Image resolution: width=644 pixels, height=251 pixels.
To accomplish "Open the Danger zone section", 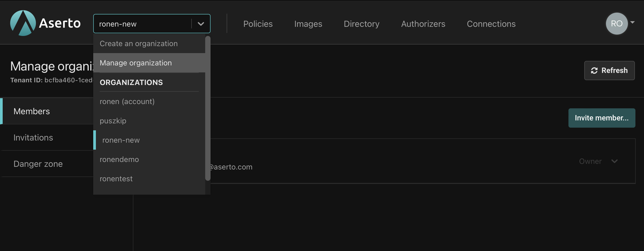I will (38, 164).
